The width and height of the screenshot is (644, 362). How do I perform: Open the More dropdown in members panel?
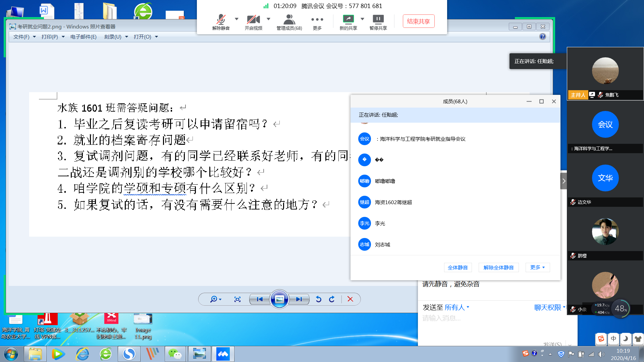(x=537, y=267)
